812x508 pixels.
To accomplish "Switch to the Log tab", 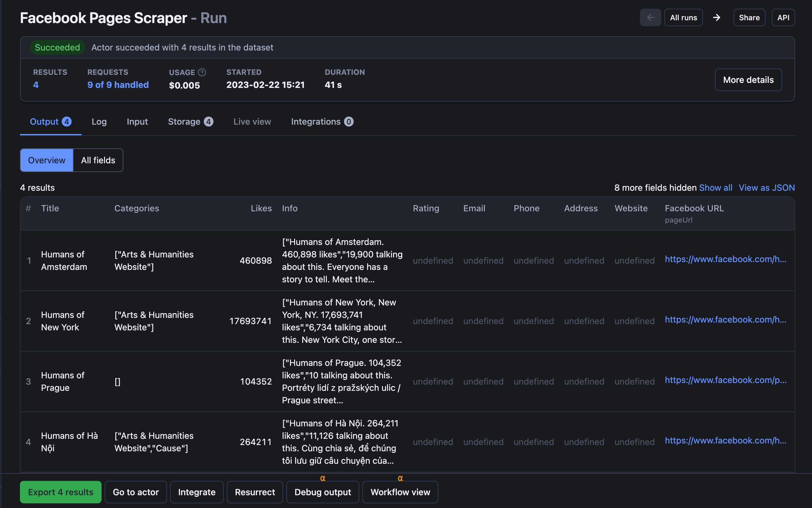I will (x=99, y=122).
